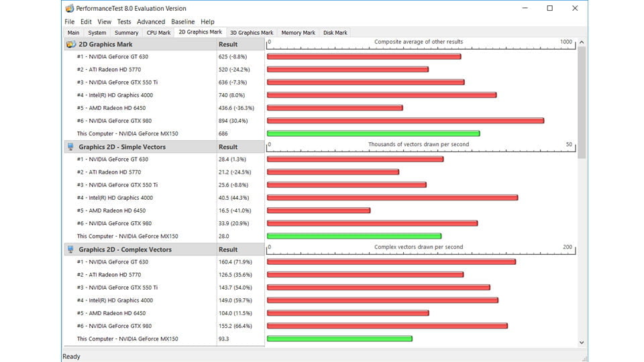
Task: Click scrollbar down arrow in results pane
Action: click(582, 342)
